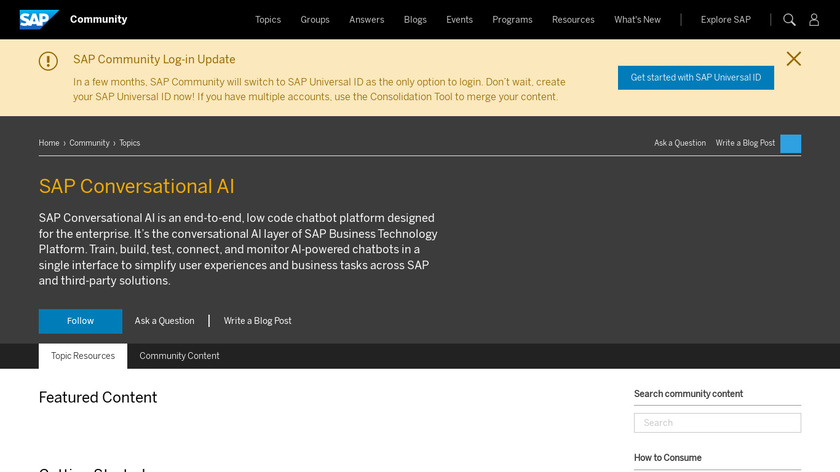Open the Community breadcrumb link
This screenshot has width=840, height=472.
pos(89,143)
